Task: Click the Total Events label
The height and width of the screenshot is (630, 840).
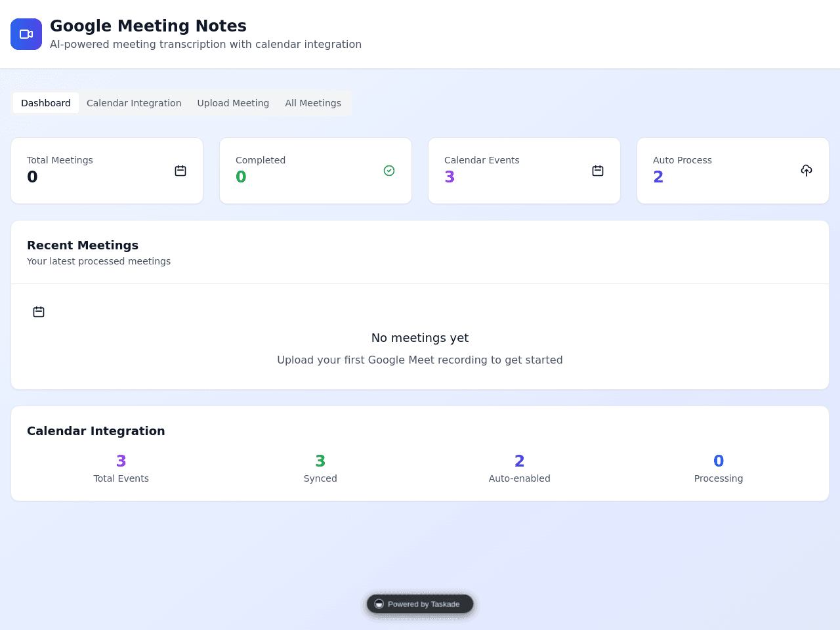Action: coord(121,478)
